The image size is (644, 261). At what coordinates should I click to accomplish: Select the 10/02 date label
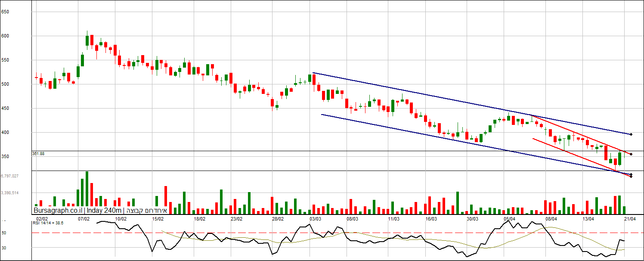tap(121, 219)
